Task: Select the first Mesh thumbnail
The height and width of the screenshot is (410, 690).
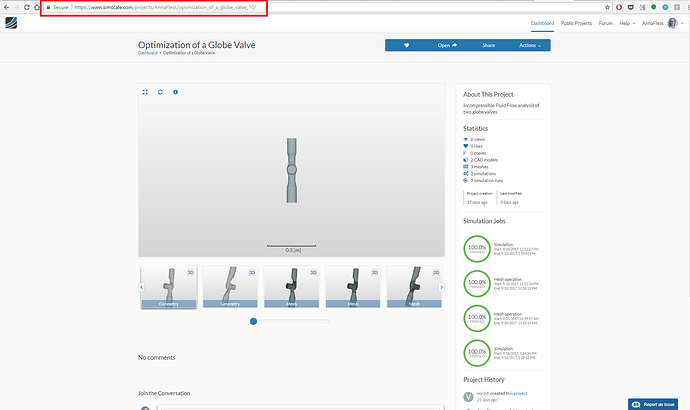Action: [291, 287]
